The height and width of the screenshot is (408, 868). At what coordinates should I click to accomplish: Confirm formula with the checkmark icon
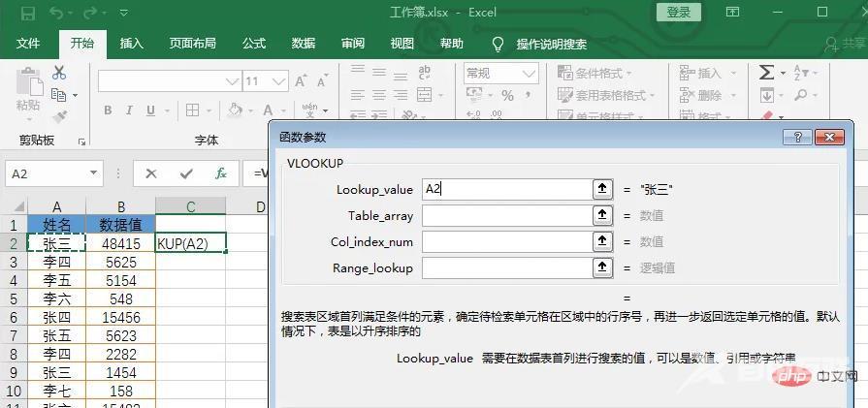click(186, 173)
